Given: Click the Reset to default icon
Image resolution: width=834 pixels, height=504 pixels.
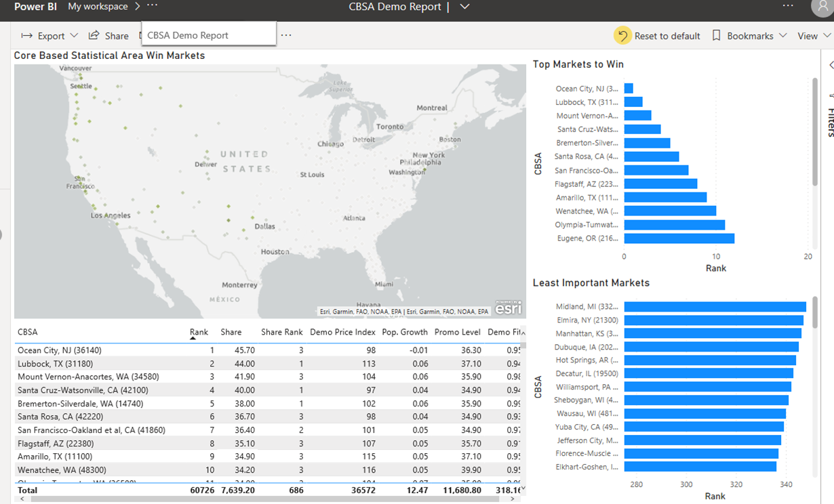Looking at the screenshot, I should [x=622, y=35].
